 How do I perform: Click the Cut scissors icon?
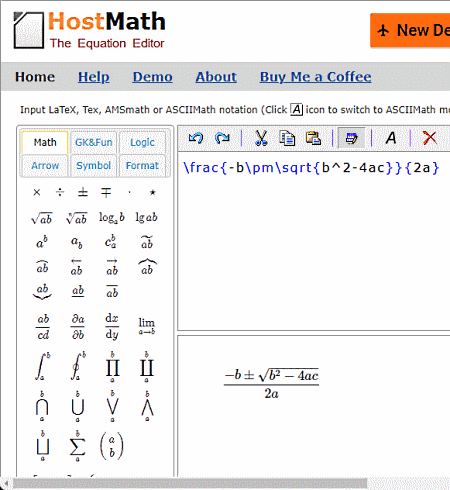(x=261, y=138)
